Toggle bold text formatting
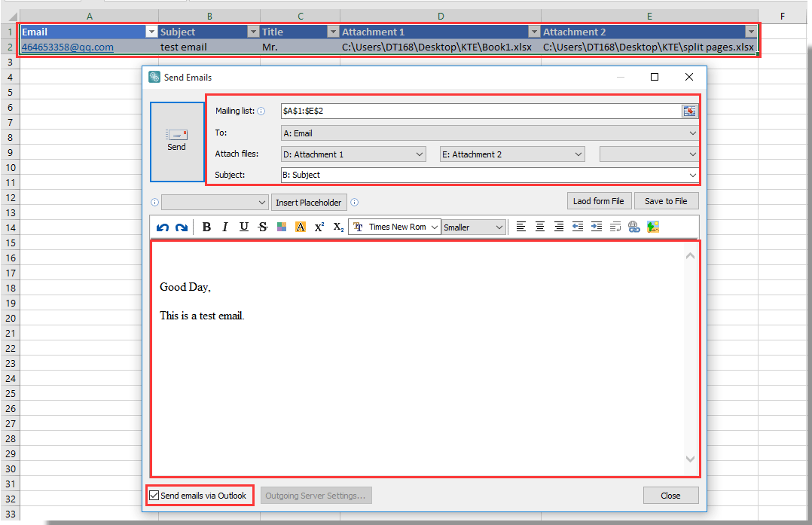The height and width of the screenshot is (525, 812). tap(206, 227)
